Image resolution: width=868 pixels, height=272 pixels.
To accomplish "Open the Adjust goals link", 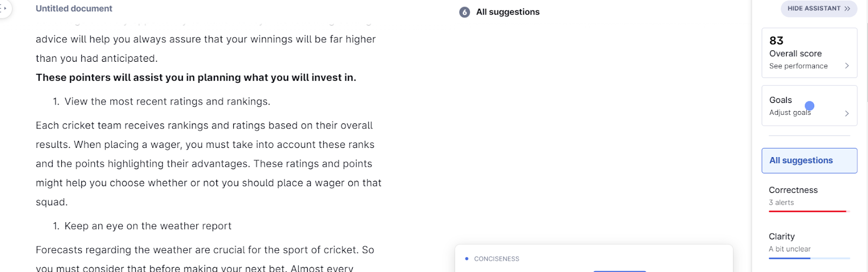I will [789, 113].
